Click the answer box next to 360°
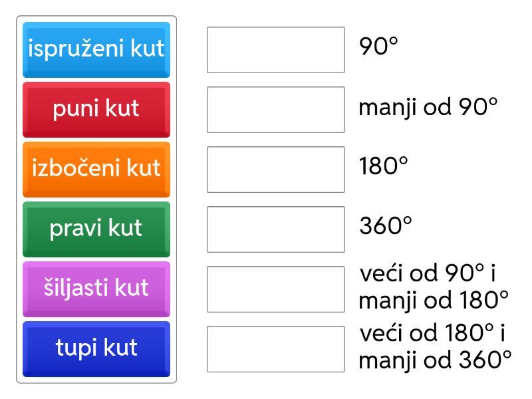This screenshot has width=532, height=399. pos(275,229)
